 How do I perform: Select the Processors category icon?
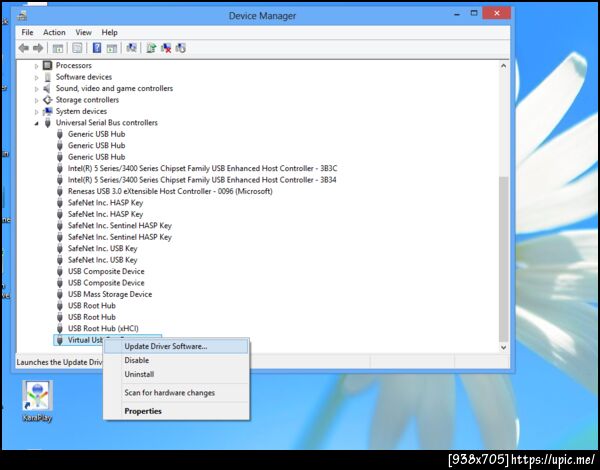47,65
